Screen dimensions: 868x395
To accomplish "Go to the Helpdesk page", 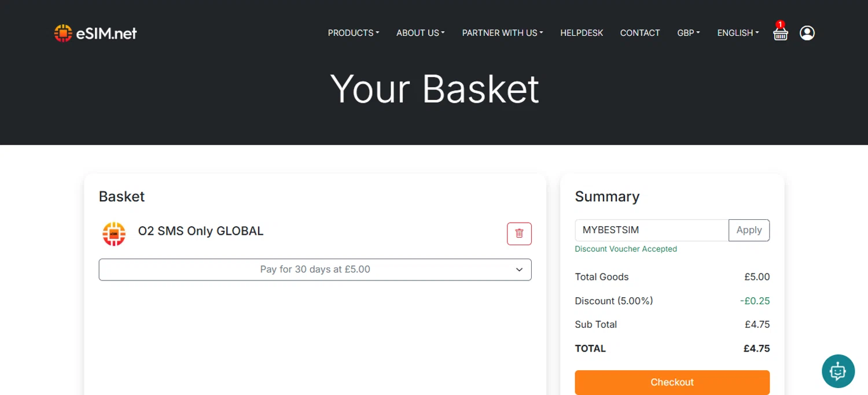I will pyautogui.click(x=582, y=33).
